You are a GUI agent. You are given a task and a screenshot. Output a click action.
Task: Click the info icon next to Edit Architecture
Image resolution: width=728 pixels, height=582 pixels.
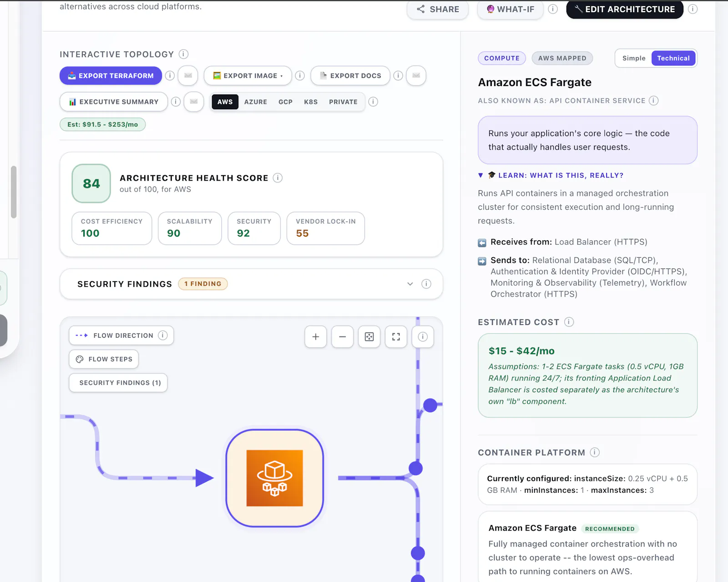(x=693, y=9)
